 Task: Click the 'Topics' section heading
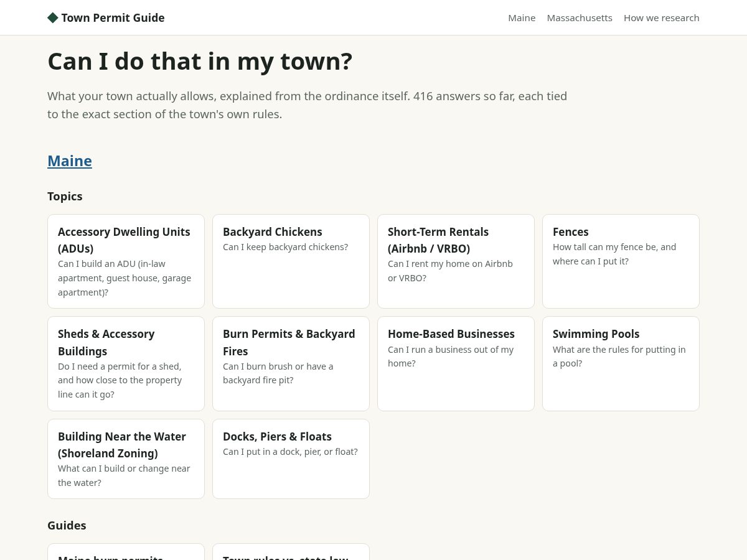[x=65, y=196]
